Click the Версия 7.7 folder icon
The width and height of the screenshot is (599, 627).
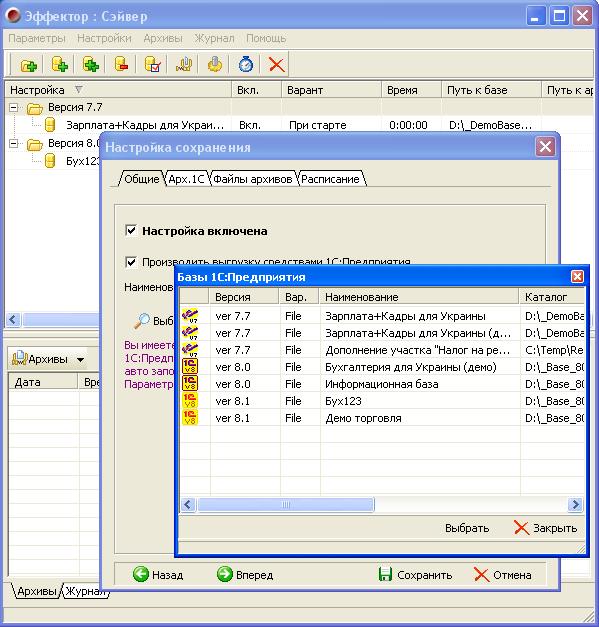pyautogui.click(x=35, y=108)
